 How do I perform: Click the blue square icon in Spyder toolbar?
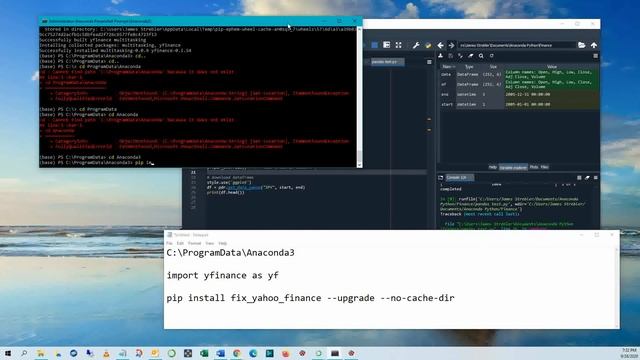[x=374, y=45]
